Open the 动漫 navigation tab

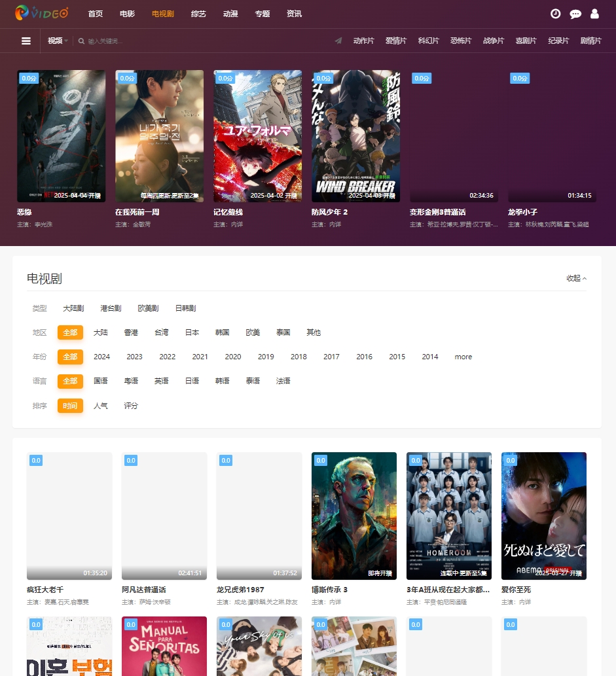[x=230, y=14]
